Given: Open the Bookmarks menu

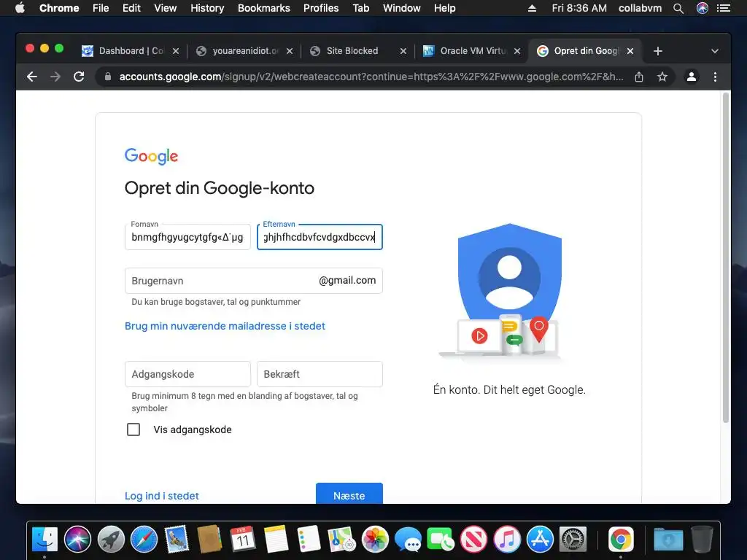Looking at the screenshot, I should click(x=264, y=8).
